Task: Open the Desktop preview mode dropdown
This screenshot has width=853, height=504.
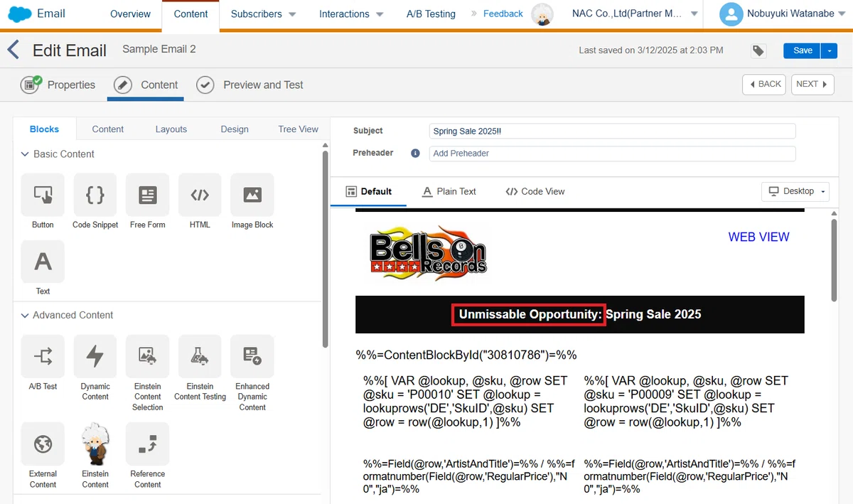Action: tap(795, 191)
